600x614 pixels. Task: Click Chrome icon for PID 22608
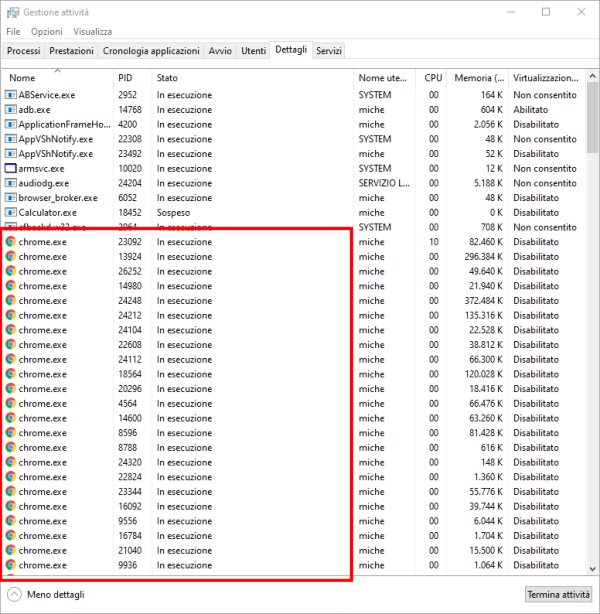11,345
